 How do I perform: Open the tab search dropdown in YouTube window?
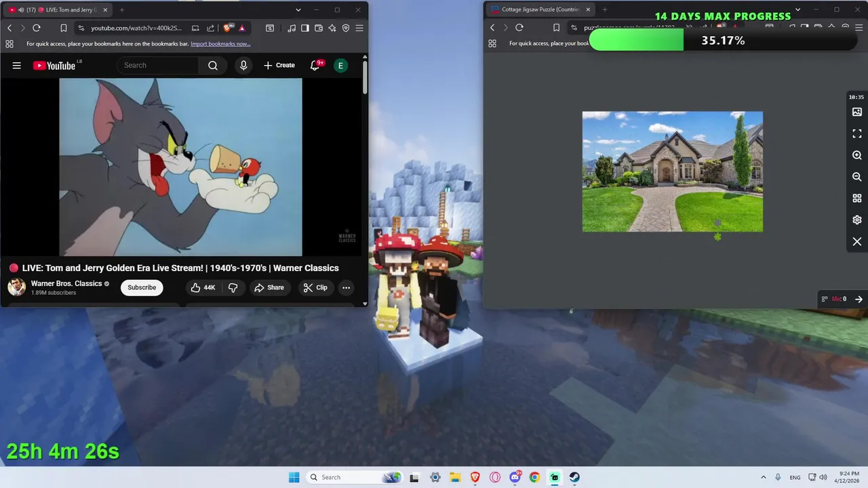(x=298, y=10)
